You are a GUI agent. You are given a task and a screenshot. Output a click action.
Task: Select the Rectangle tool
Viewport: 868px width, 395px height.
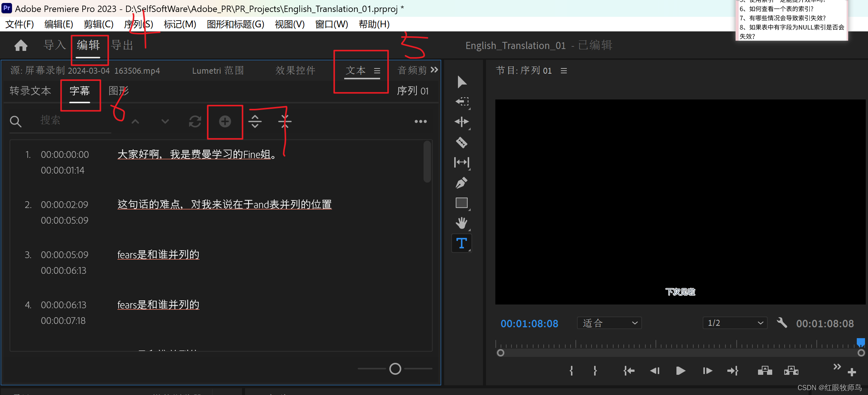462,203
